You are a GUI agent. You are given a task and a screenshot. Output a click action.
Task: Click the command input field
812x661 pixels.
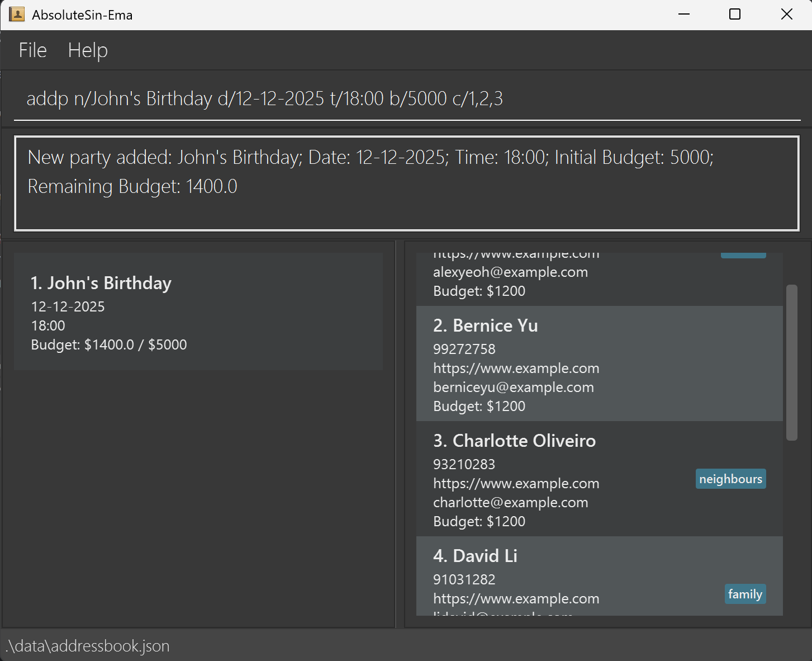[407, 99]
